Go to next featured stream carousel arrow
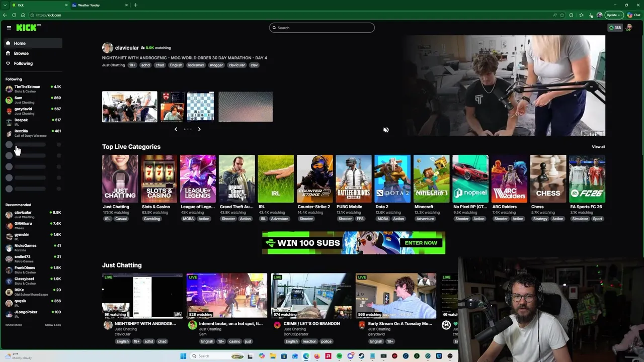Screen dimensions: 644x362 click(199, 129)
